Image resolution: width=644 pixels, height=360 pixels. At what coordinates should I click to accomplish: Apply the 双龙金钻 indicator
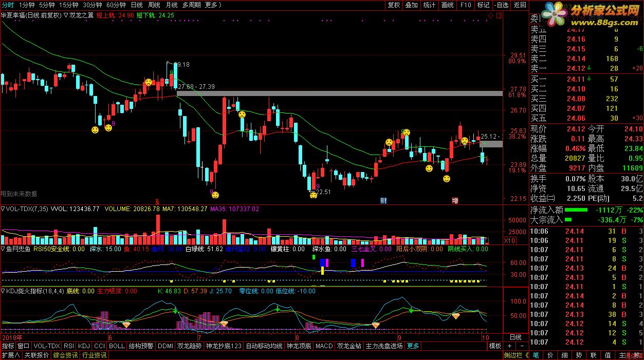tap(349, 346)
